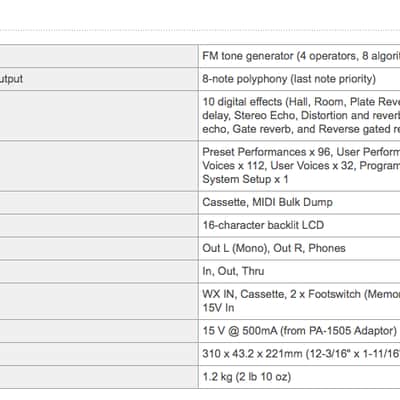Click the echo, Gate reverb line
This screenshot has height=400, width=400.
click(301, 129)
